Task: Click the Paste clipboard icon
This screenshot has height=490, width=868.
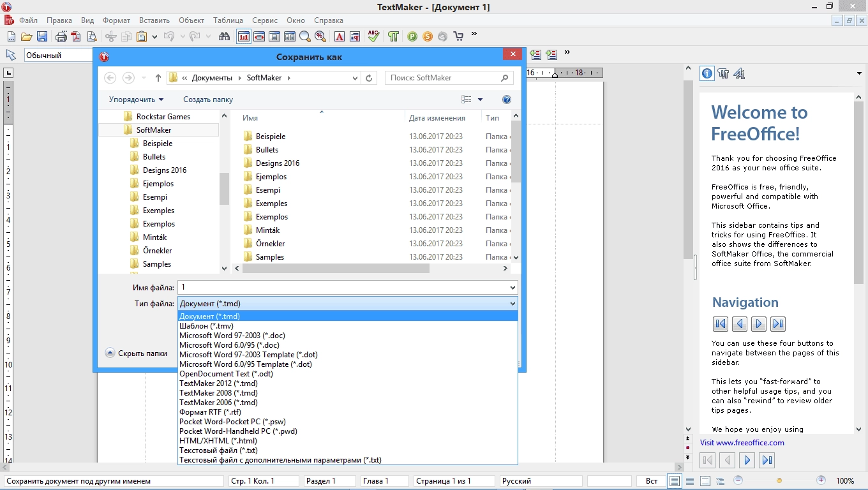Action: click(x=142, y=36)
